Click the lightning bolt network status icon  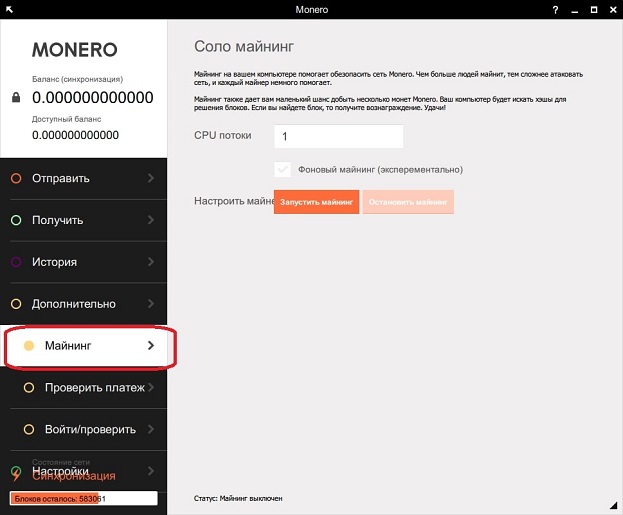pos(16,473)
